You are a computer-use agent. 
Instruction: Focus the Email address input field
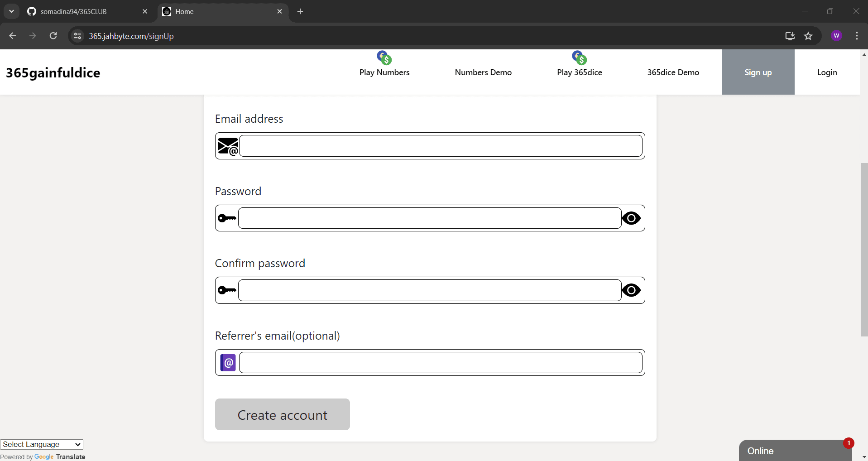(x=441, y=146)
